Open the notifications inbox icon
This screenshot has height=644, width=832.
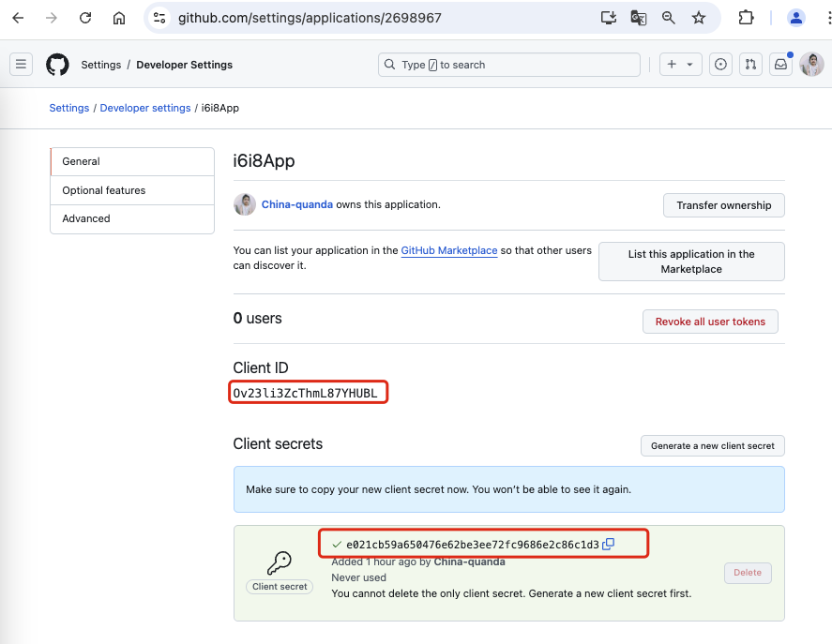[x=780, y=65]
